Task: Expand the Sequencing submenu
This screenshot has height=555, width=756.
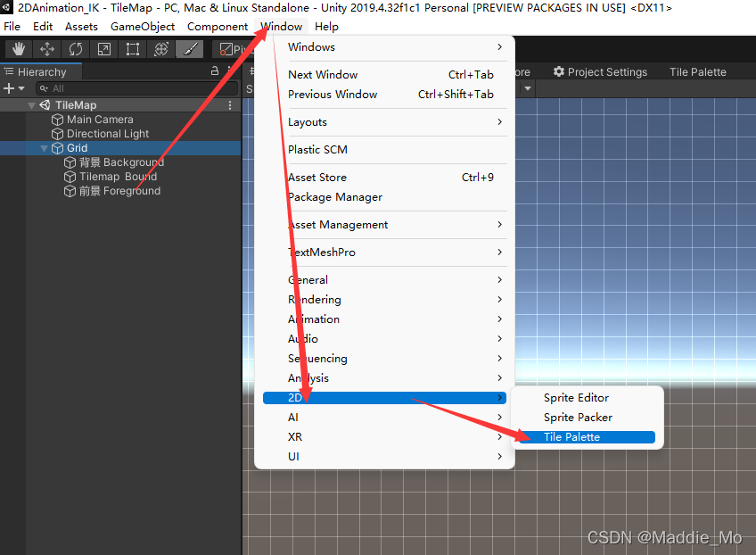Action: pyautogui.click(x=385, y=359)
